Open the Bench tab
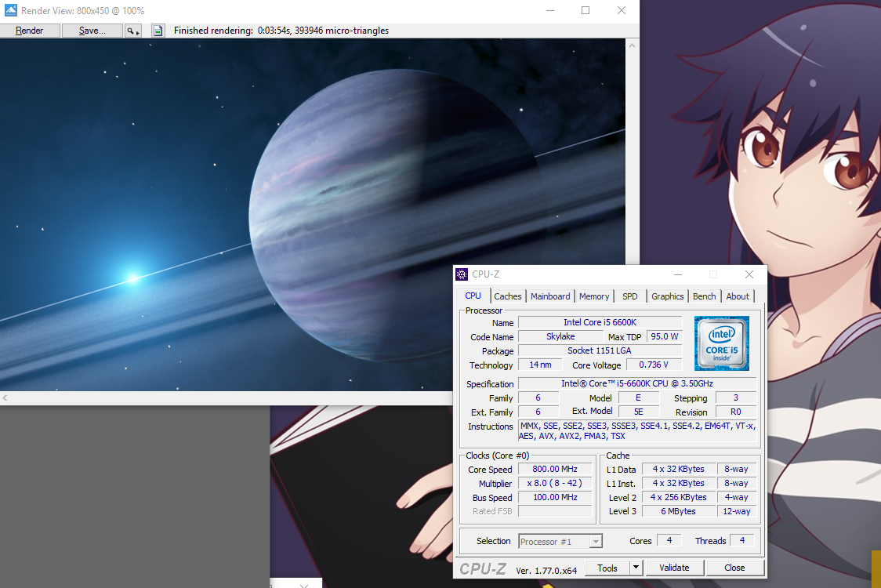Screen dimensions: 881x588 pyautogui.click(x=704, y=296)
